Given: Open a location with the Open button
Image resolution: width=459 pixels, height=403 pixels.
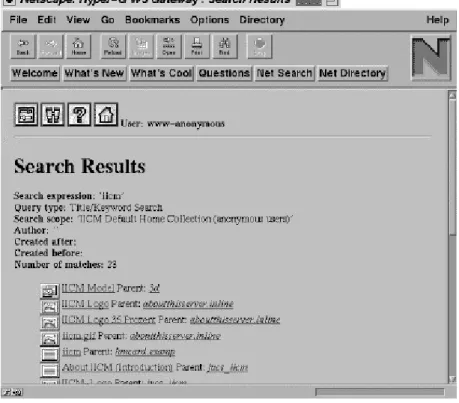Looking at the screenshot, I should pyautogui.click(x=169, y=47).
